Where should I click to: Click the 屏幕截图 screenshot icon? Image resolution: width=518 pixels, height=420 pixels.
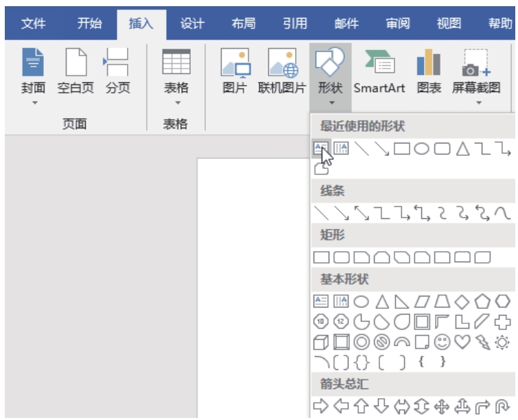click(x=476, y=62)
